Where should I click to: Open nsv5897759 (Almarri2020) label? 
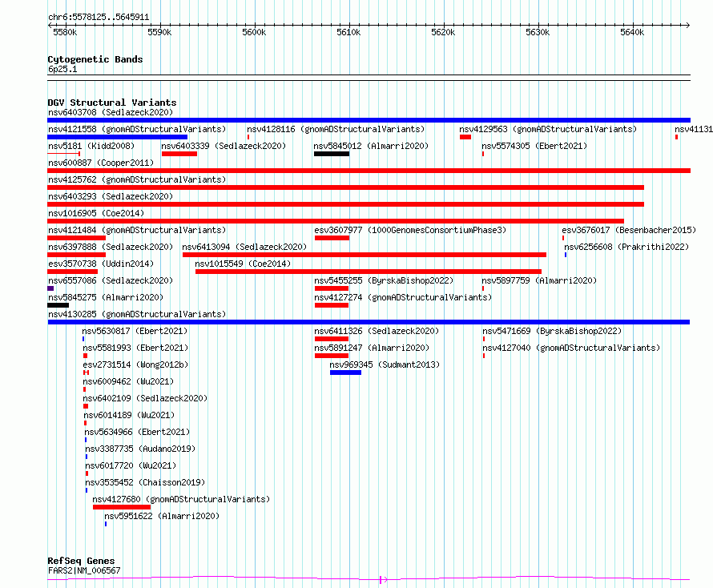[x=539, y=280]
